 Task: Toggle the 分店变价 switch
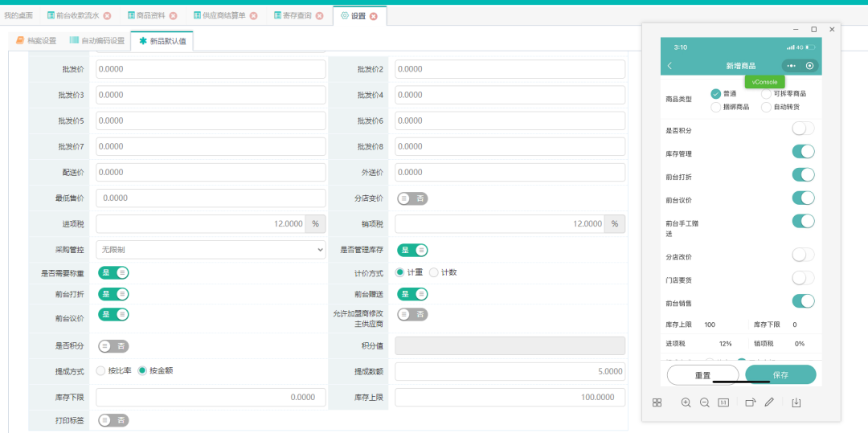tap(412, 198)
